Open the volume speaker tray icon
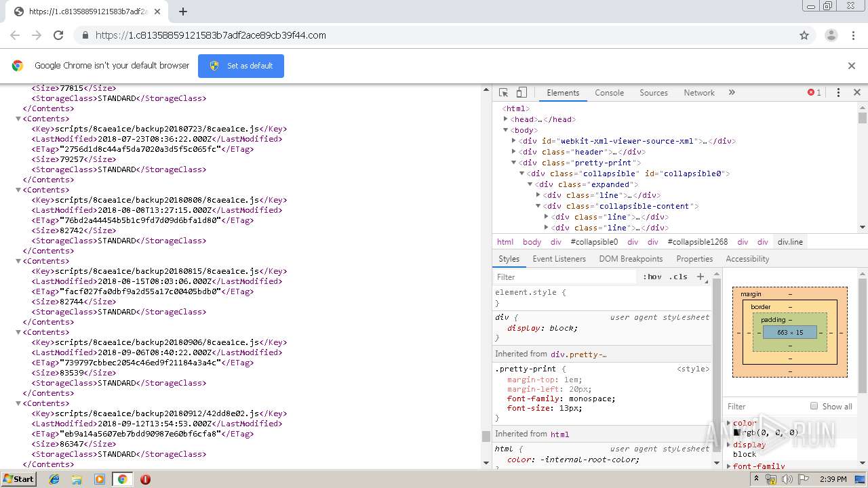 coord(787,479)
